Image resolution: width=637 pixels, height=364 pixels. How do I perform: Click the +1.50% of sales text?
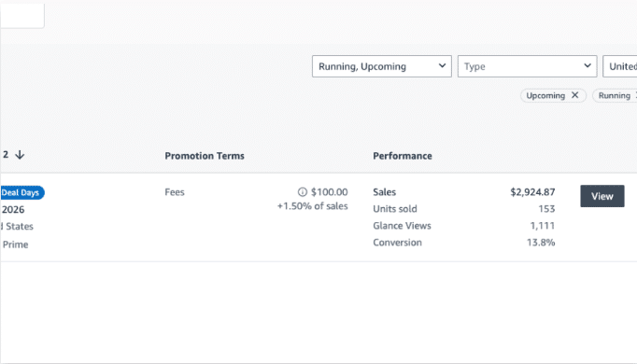[x=312, y=206]
